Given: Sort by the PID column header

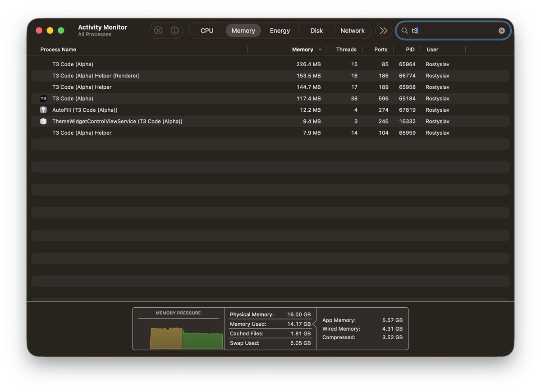Looking at the screenshot, I should (x=410, y=50).
